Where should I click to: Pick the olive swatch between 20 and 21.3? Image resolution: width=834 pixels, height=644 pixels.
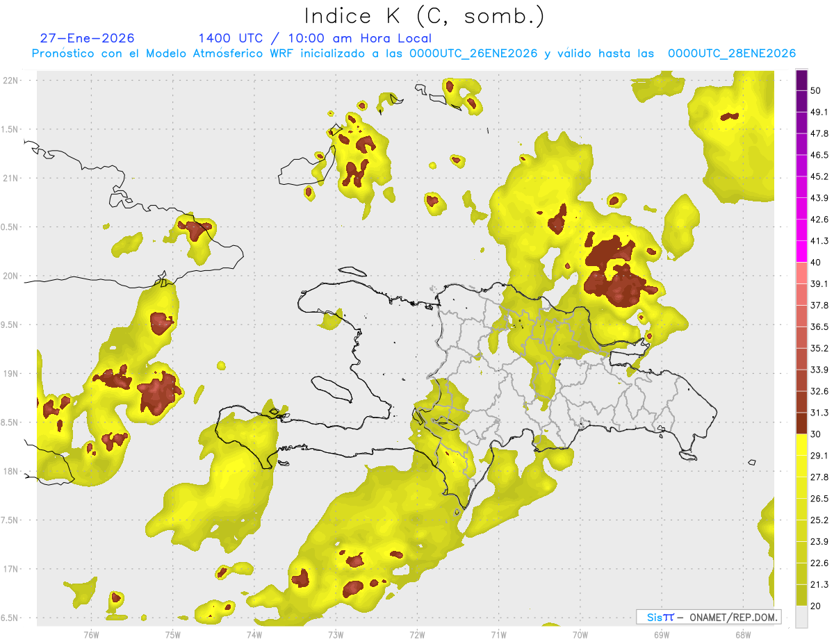[802, 595]
